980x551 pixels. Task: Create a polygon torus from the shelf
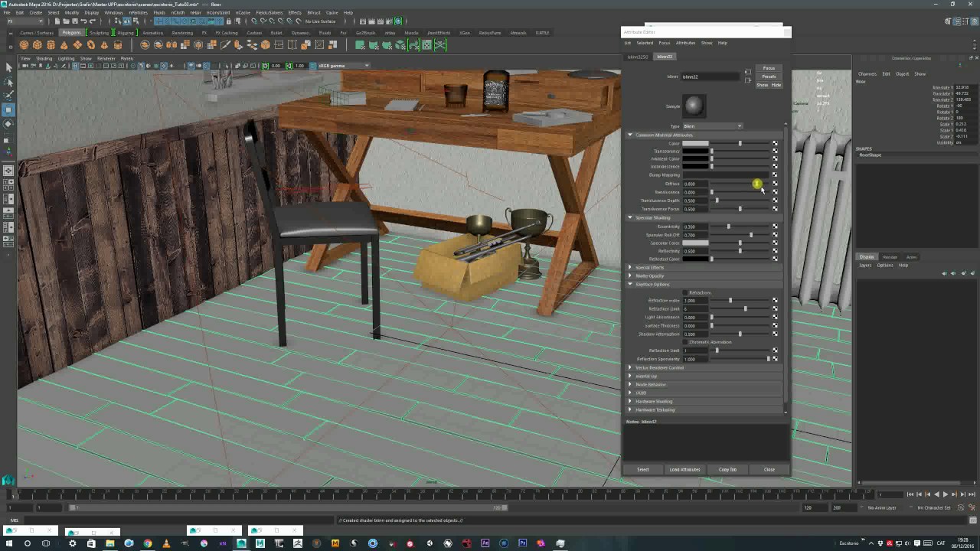point(91,45)
